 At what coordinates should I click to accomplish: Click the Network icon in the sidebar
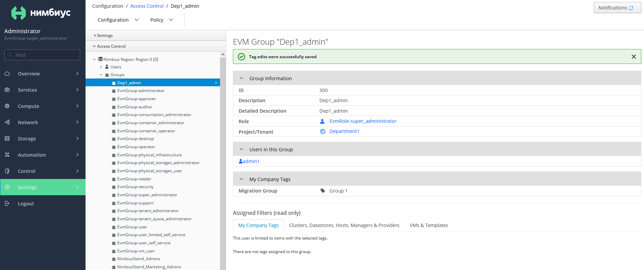tap(7, 122)
